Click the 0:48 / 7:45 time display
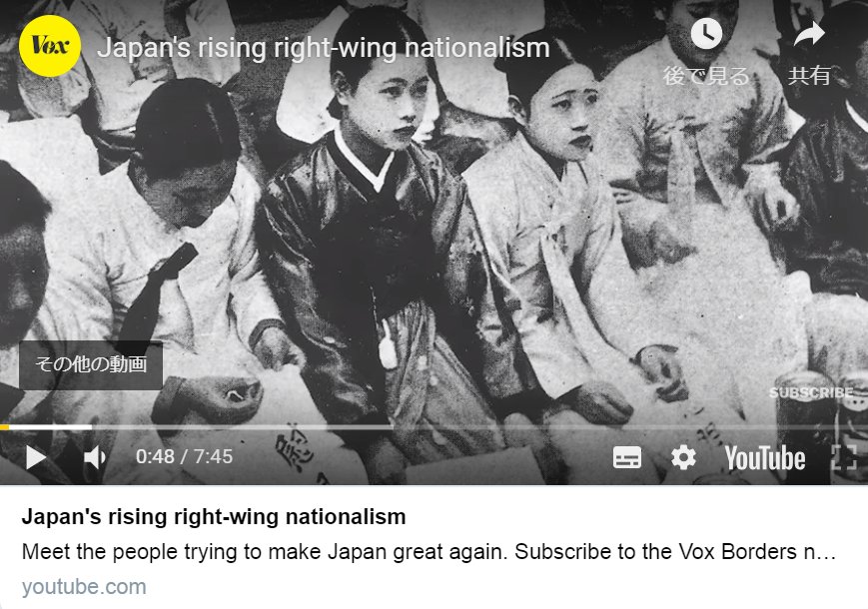Screen dimensions: 868x609 [185, 457]
